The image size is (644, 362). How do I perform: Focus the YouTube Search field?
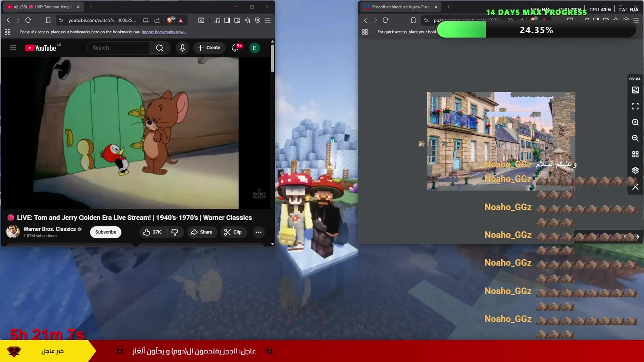click(x=118, y=48)
